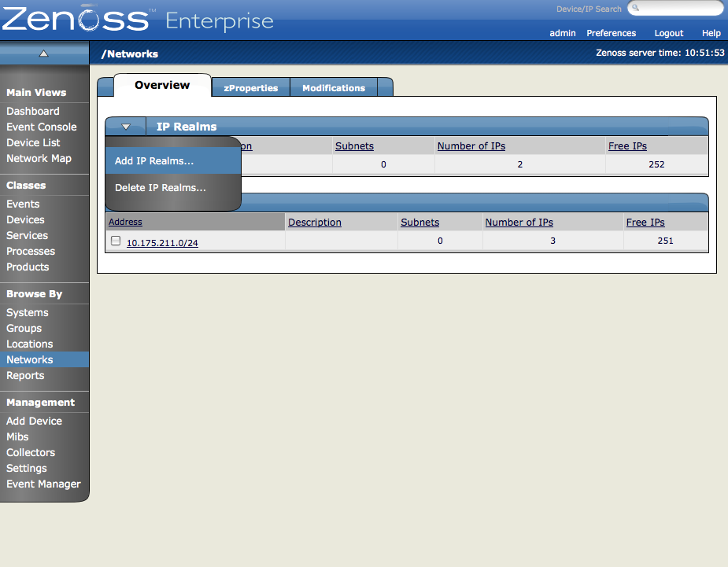Open Network Map from Main Views
Viewport: 728px width, 567px height.
pyautogui.click(x=39, y=158)
